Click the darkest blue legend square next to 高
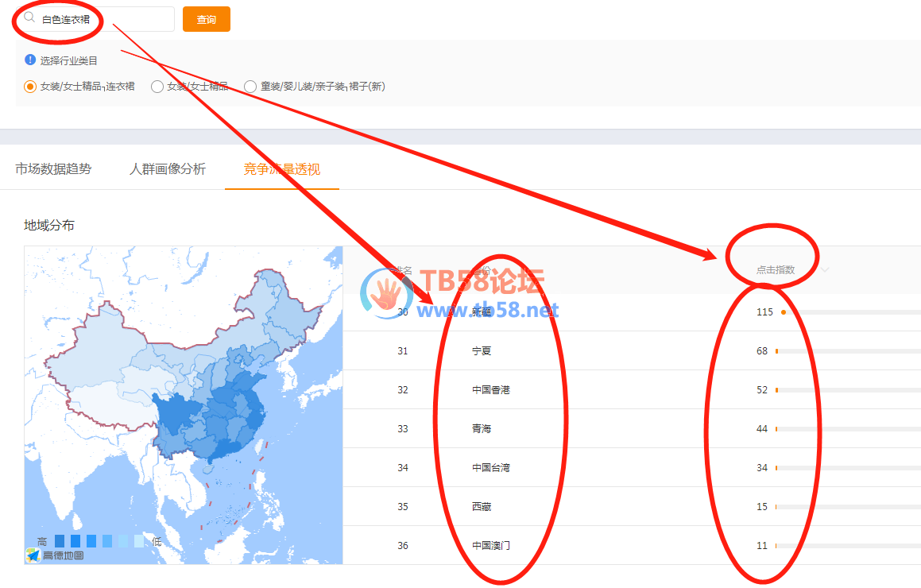921x588 pixels. point(60,541)
